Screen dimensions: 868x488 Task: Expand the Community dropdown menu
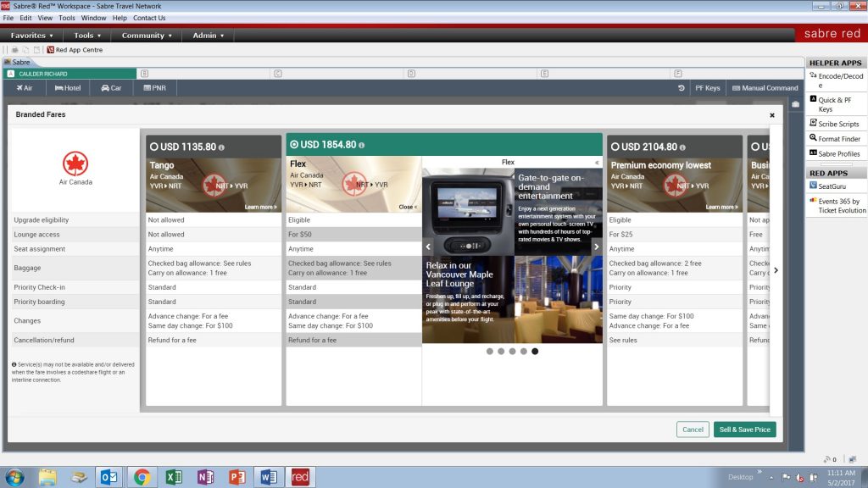pyautogui.click(x=147, y=36)
